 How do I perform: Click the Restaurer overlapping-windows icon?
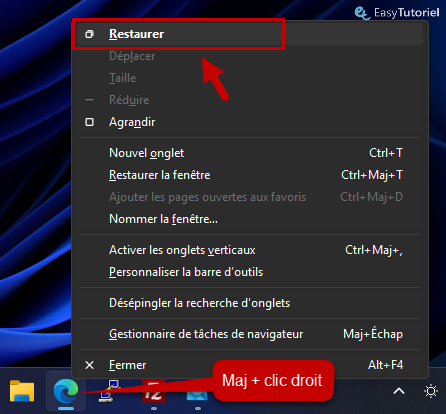(x=89, y=34)
